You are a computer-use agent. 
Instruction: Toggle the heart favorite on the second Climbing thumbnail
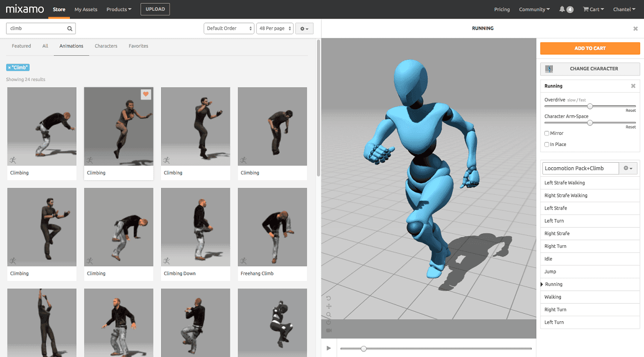(x=146, y=94)
